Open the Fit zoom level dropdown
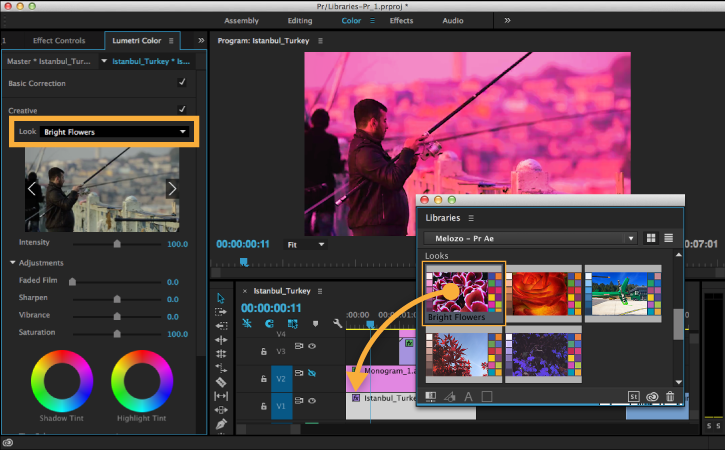 305,244
